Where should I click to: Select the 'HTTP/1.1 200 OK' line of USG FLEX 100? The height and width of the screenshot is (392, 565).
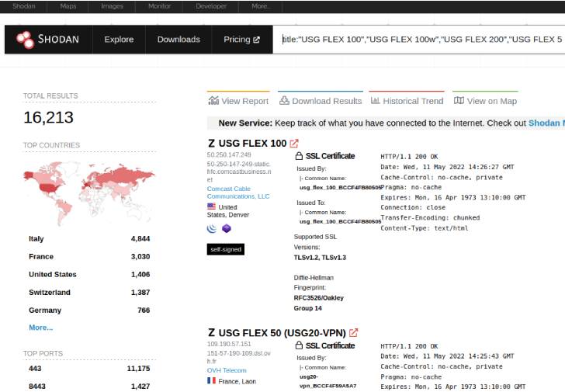click(x=409, y=156)
